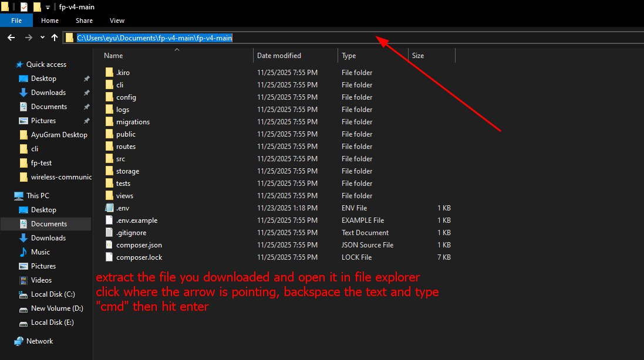The image size is (644, 360).
Task: Open pinned Pictures under Quick access
Action: pyautogui.click(x=43, y=121)
